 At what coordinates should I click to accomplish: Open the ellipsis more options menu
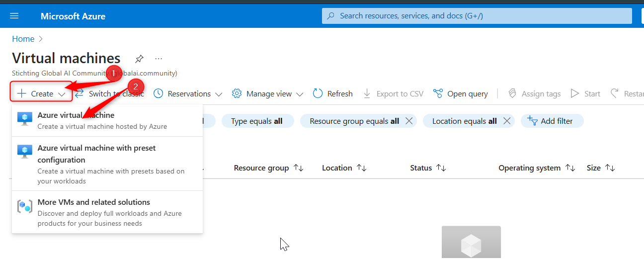point(159,59)
